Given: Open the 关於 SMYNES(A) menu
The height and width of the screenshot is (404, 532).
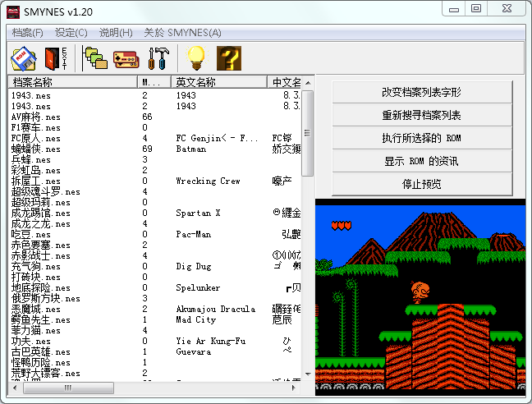Looking at the screenshot, I should 182,32.
